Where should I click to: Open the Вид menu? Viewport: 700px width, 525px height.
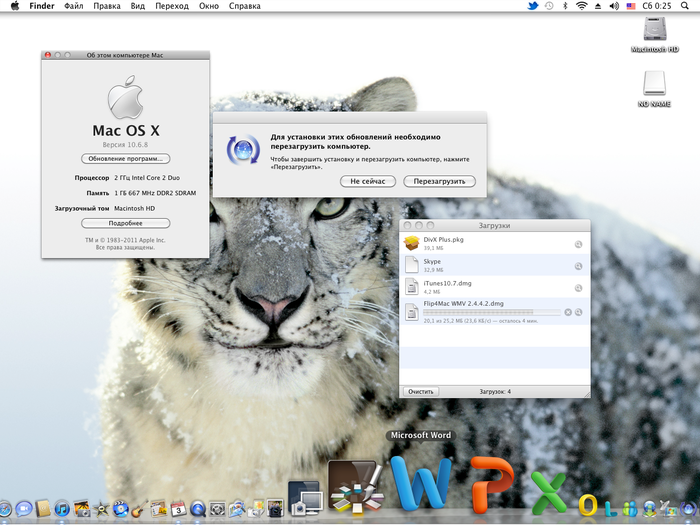pyautogui.click(x=138, y=6)
